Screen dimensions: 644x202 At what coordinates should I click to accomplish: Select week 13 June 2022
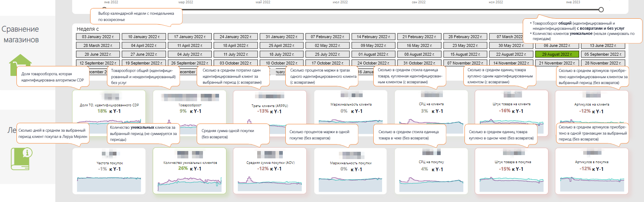point(603,45)
